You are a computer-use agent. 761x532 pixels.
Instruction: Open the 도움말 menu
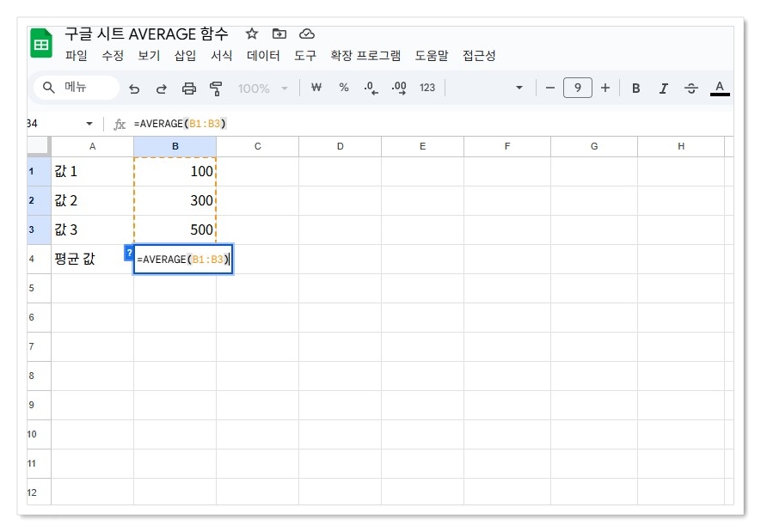point(432,55)
